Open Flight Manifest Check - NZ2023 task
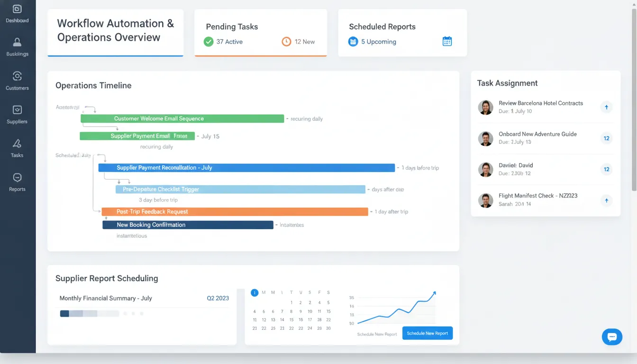The width and height of the screenshot is (637, 364). (x=538, y=196)
